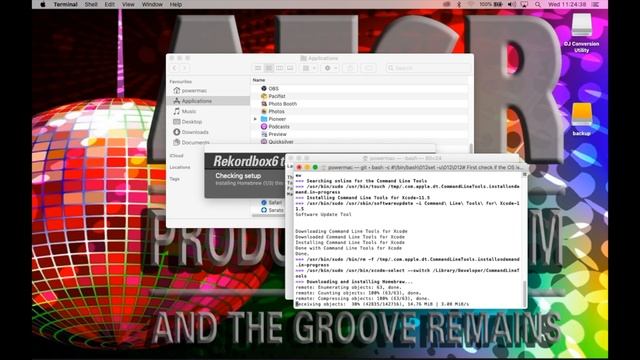This screenshot has width=640, height=360.
Task: Switch Finder to icon view
Action: 258,68
